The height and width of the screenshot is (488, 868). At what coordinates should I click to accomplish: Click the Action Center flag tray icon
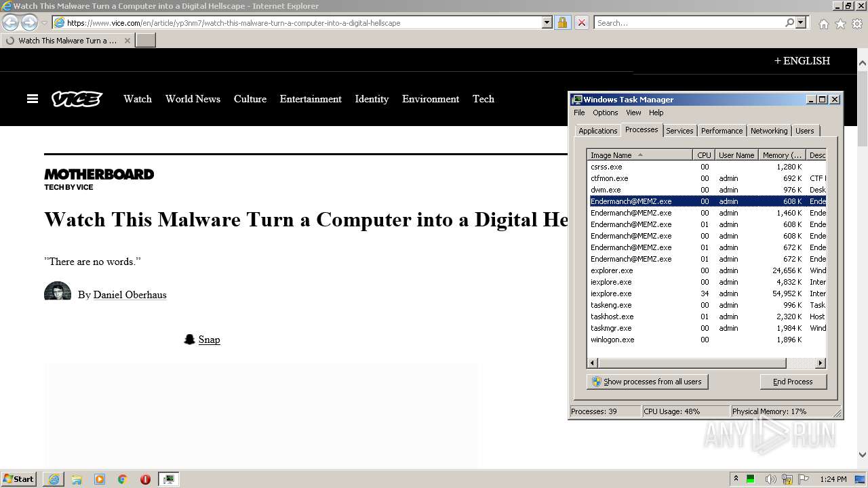(x=804, y=479)
